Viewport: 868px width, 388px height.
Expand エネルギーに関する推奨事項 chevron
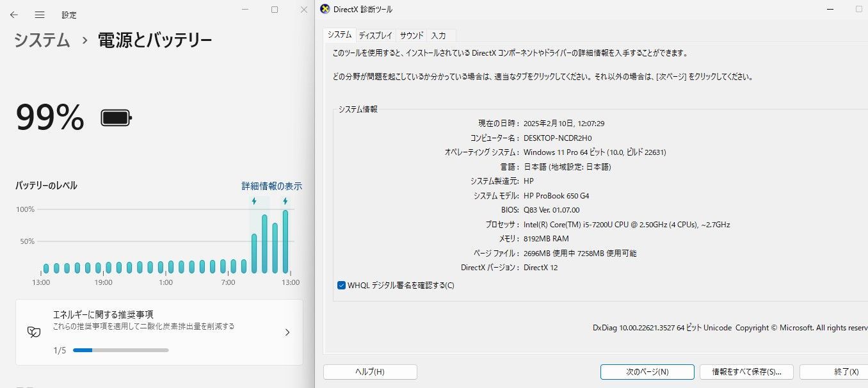click(x=287, y=332)
